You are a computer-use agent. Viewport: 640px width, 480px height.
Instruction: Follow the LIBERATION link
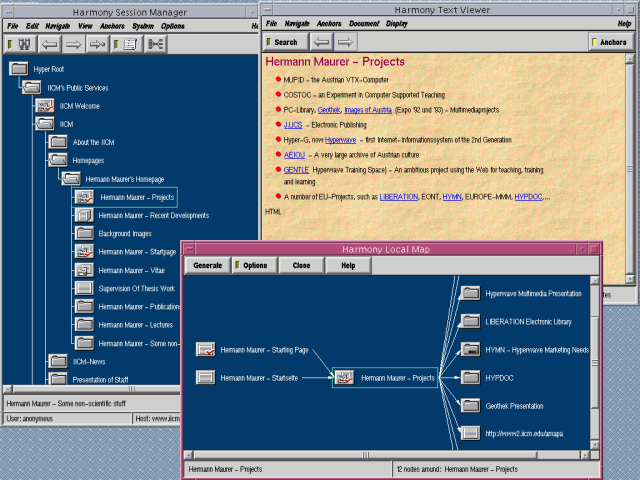[x=399, y=197]
